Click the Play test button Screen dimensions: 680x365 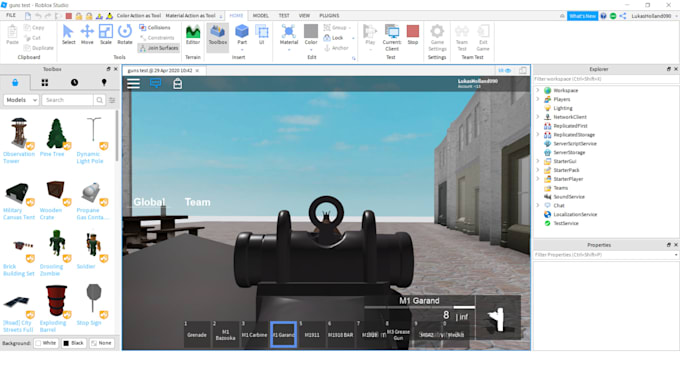click(x=370, y=35)
